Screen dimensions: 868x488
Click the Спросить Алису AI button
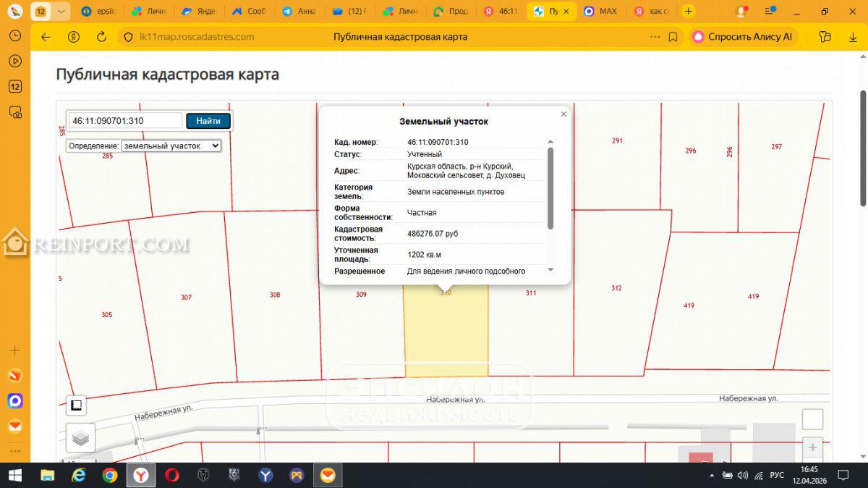743,37
